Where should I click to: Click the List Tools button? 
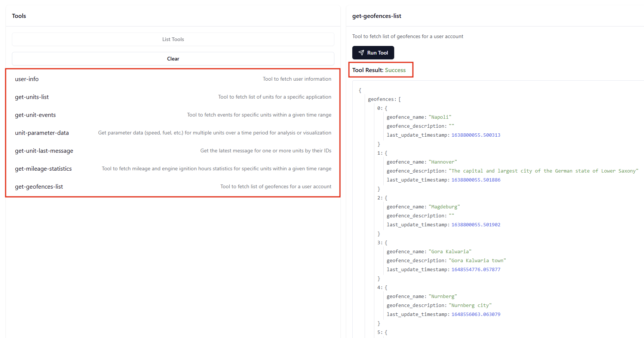pos(173,39)
